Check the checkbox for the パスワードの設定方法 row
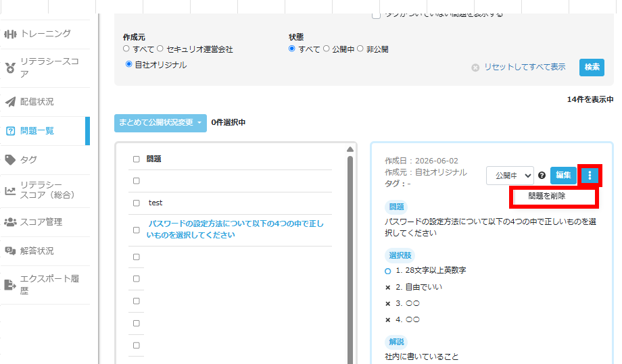This screenshot has width=622, height=364. (137, 230)
